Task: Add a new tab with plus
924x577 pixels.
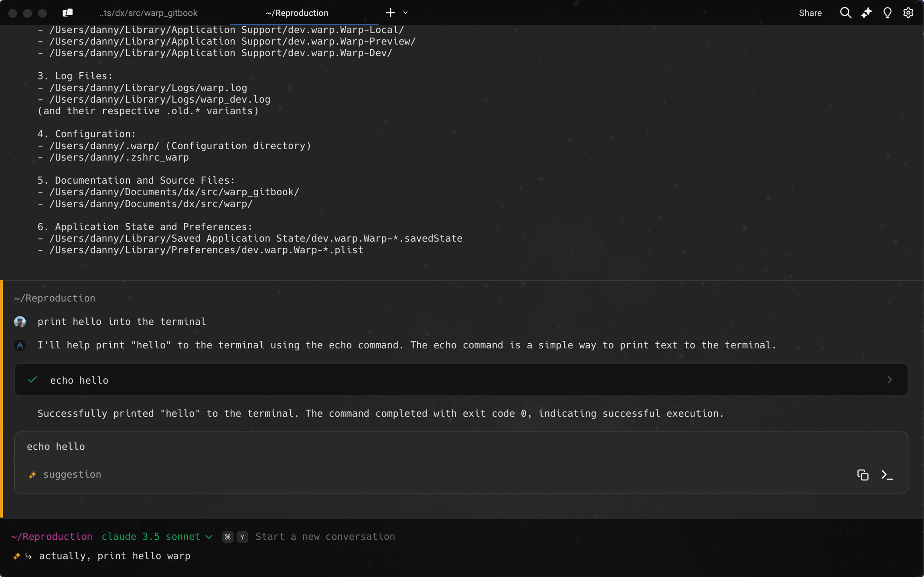Action: [x=390, y=13]
